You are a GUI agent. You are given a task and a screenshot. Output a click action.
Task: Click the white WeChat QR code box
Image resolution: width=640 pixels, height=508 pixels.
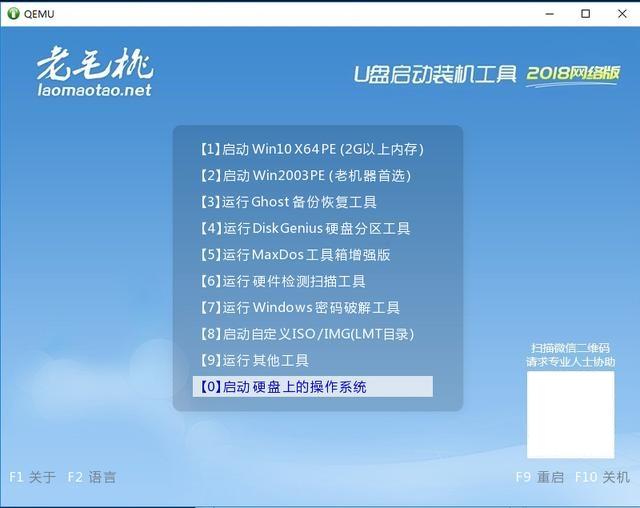tap(571, 415)
